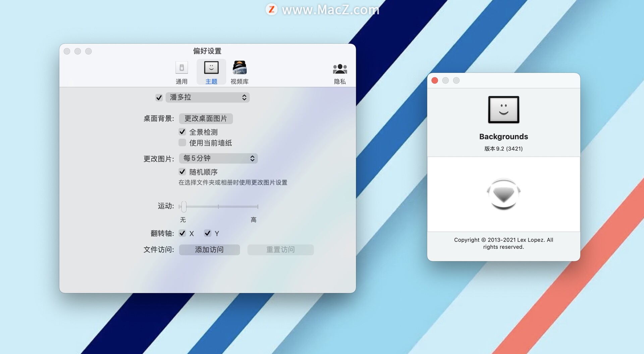
Task: Click the 更改图片: label
Action: tap(159, 159)
